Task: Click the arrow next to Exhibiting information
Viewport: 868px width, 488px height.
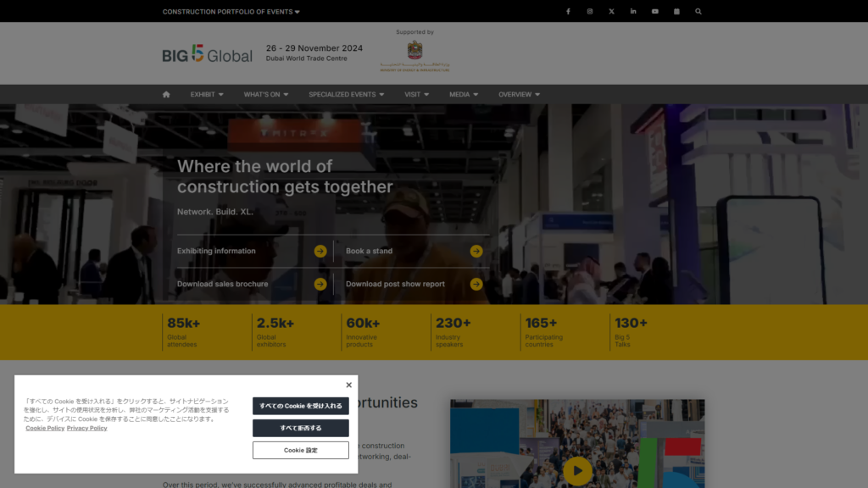Action: point(320,251)
